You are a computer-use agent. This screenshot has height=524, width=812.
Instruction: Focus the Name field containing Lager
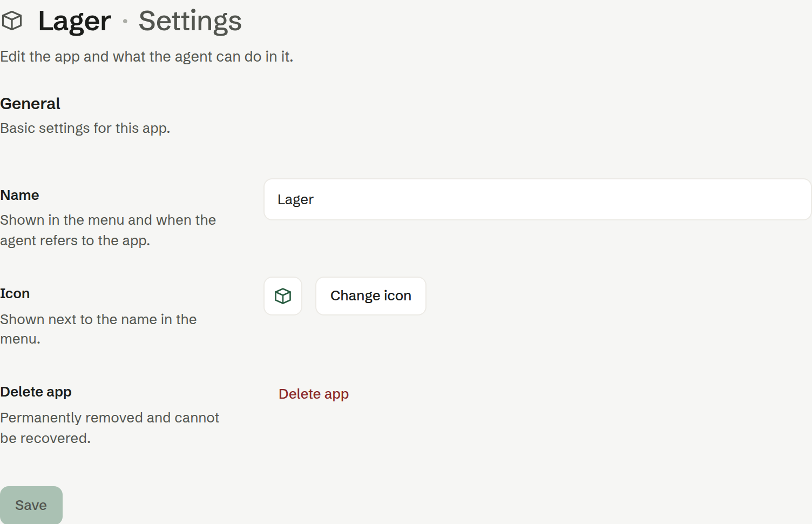537,199
